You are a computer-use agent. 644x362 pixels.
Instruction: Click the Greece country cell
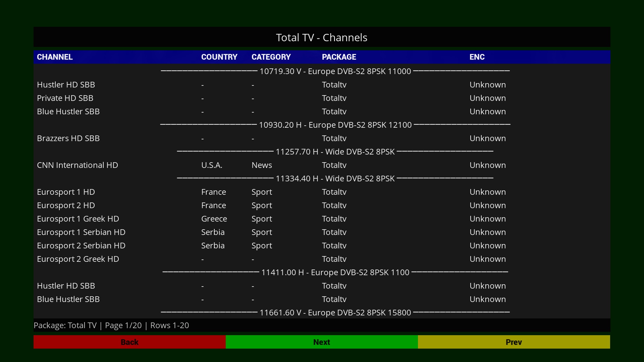pos(214,219)
